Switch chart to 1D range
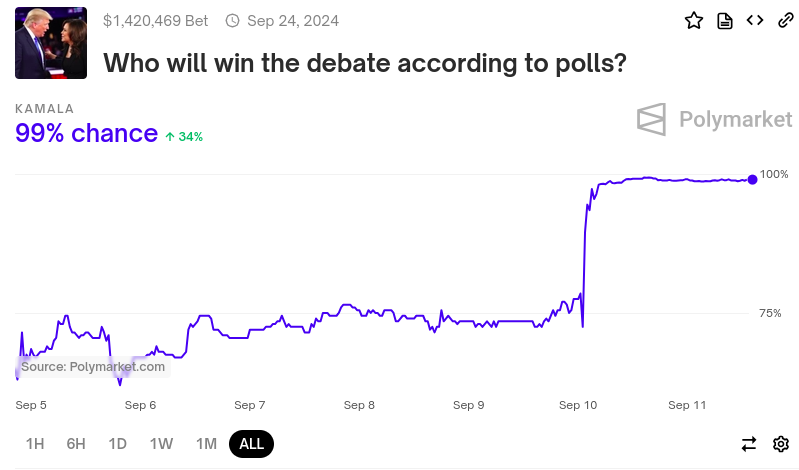 tap(117, 444)
